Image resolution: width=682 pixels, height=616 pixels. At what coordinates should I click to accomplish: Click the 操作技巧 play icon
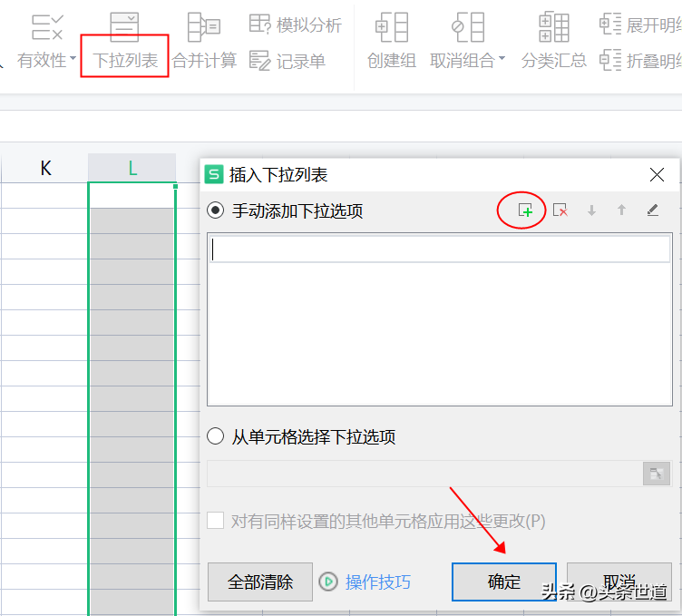[328, 582]
